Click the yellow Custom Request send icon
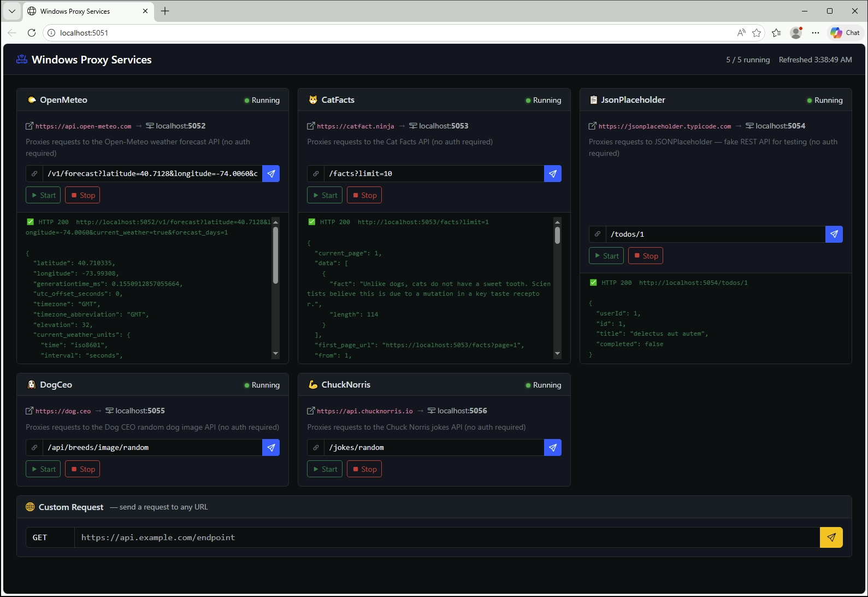This screenshot has width=868, height=597. [x=831, y=537]
